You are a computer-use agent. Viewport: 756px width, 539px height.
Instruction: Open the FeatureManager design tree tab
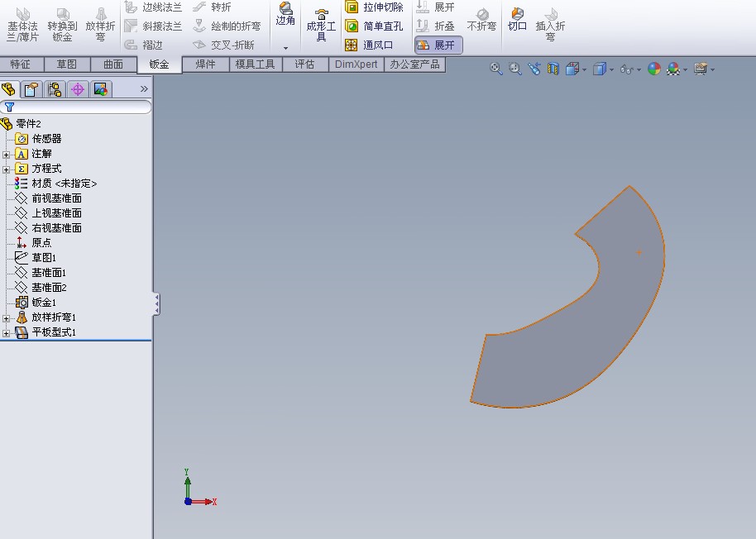[8, 89]
